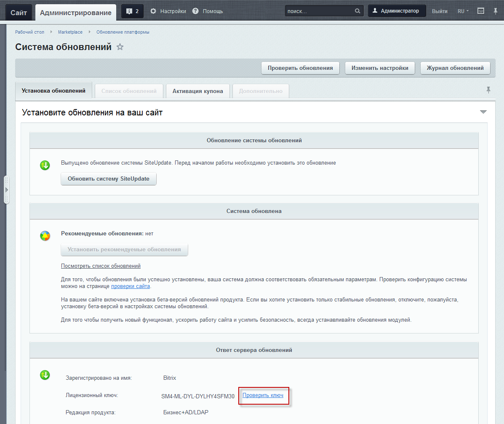Click into the поиск search field
Screen dimensions: 504x424
pyautogui.click(x=319, y=11)
